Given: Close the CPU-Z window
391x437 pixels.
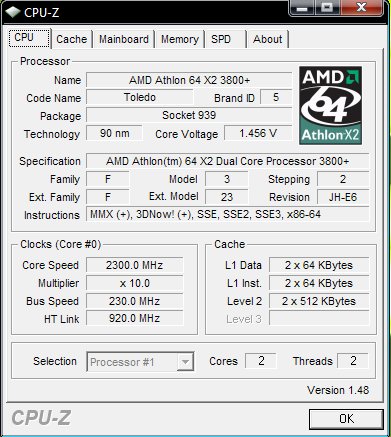Looking at the screenshot, I should pos(362,7).
